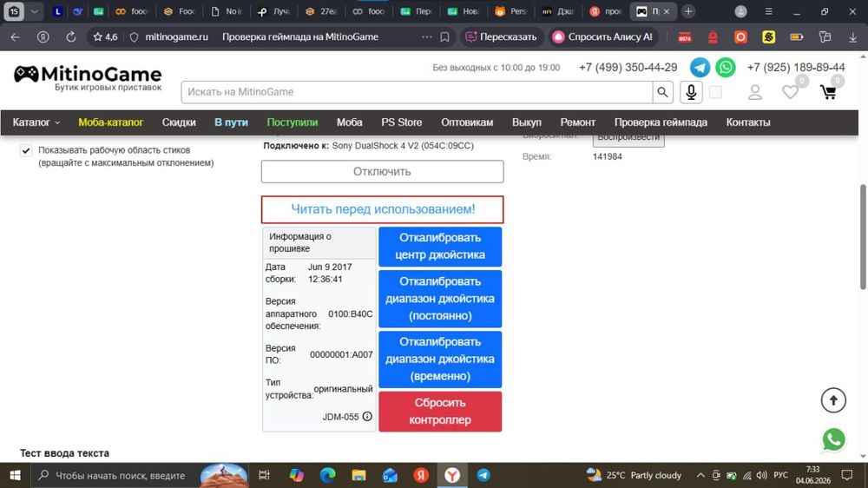This screenshot has width=868, height=488.
Task: Open the Оптовикам menu item
Action: click(x=467, y=122)
